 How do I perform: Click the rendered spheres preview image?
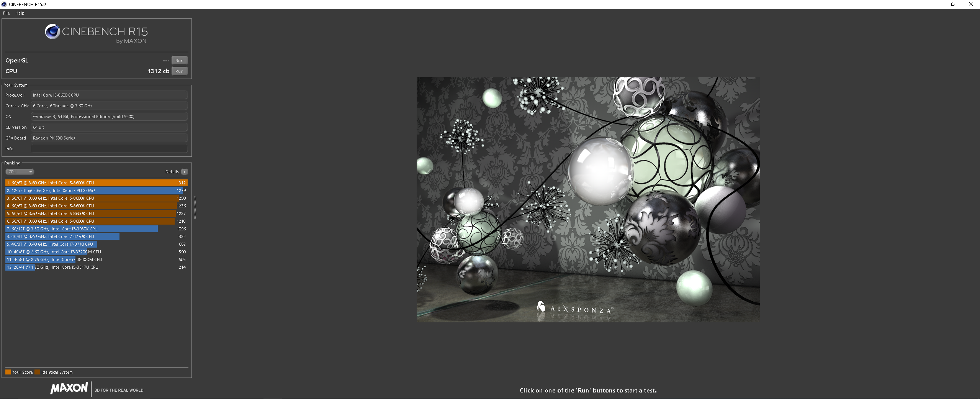coord(588,199)
